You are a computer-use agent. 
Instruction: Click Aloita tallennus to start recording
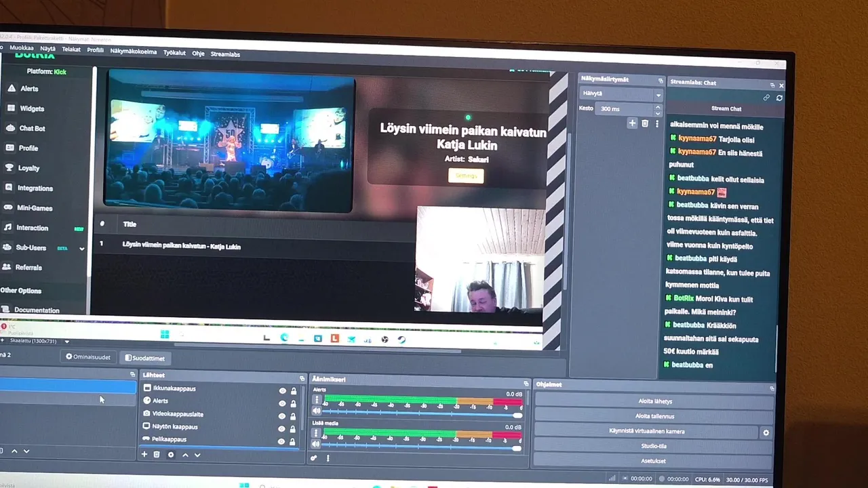[654, 416]
